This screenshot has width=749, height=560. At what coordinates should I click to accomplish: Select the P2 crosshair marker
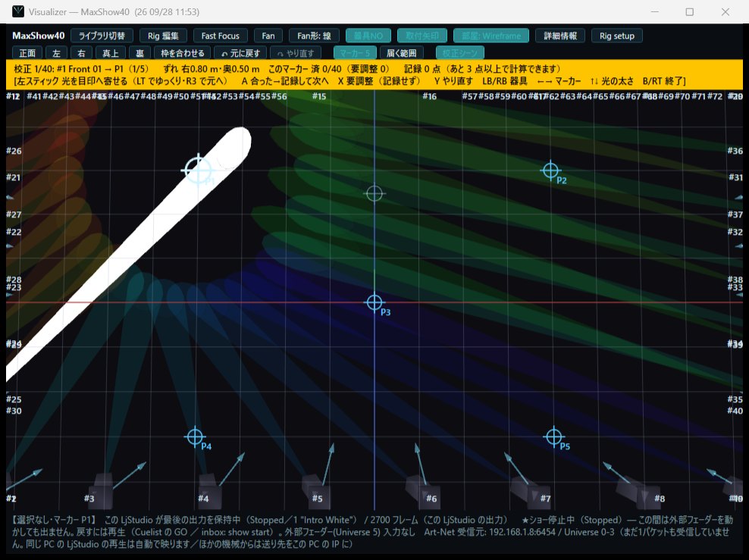(x=550, y=170)
